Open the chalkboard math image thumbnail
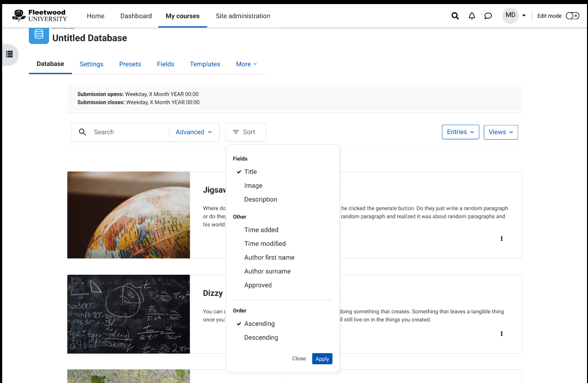 pyautogui.click(x=129, y=314)
